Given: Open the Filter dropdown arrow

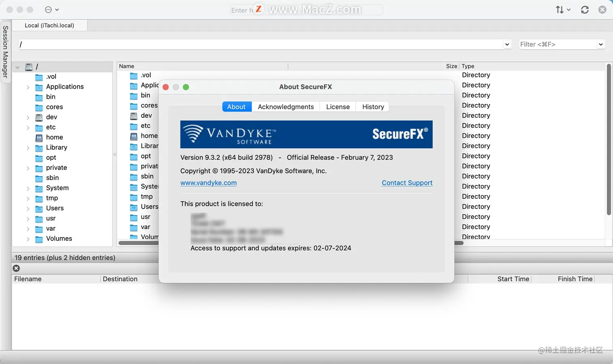Looking at the screenshot, I should [x=600, y=45].
